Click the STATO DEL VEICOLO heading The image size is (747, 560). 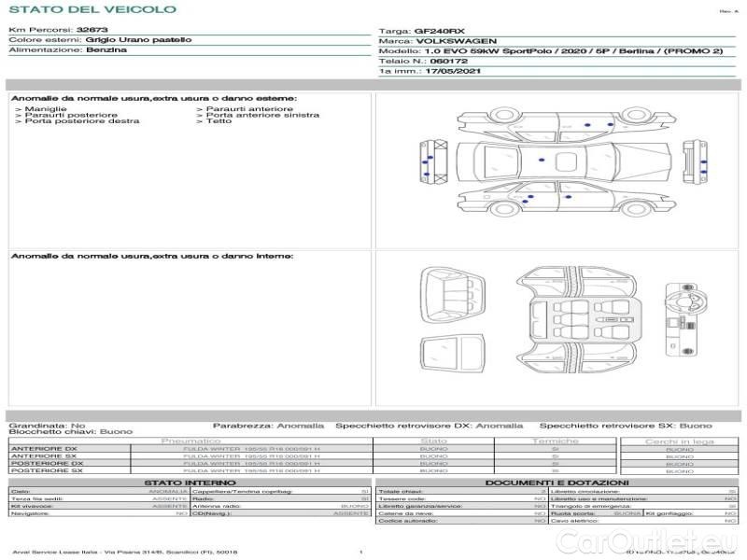tap(92, 9)
